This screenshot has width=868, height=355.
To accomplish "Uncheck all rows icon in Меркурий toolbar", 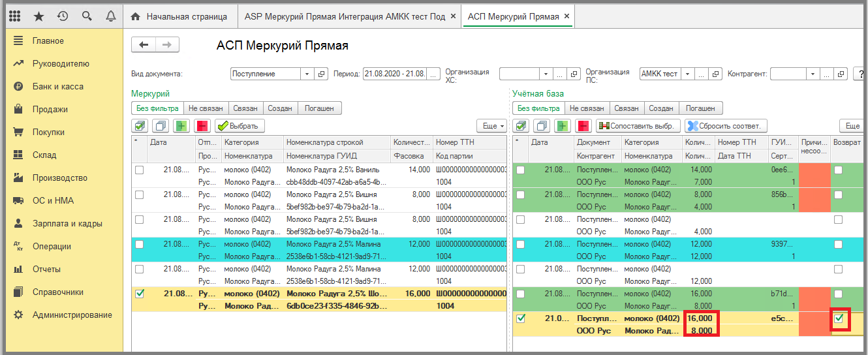I will [161, 125].
